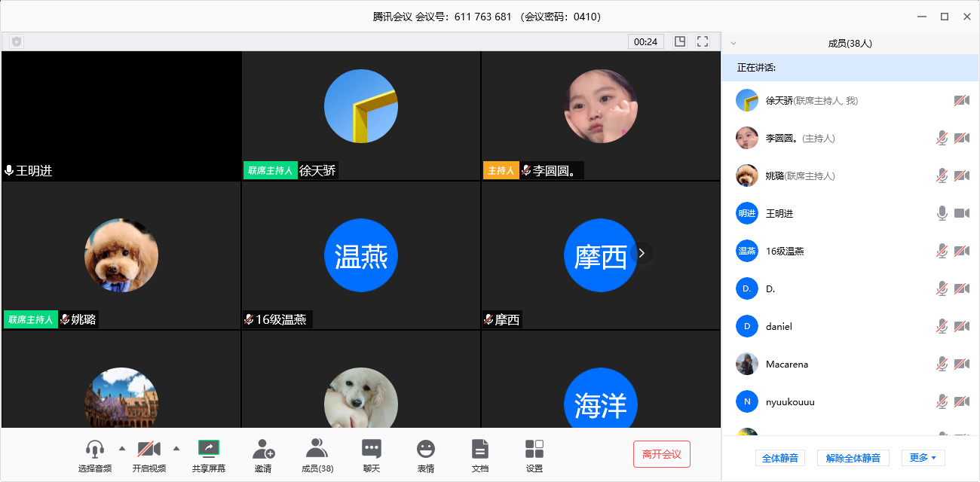This screenshot has width=980, height=482.
Task: Click the layout switch icon beside the timer
Action: (x=680, y=41)
